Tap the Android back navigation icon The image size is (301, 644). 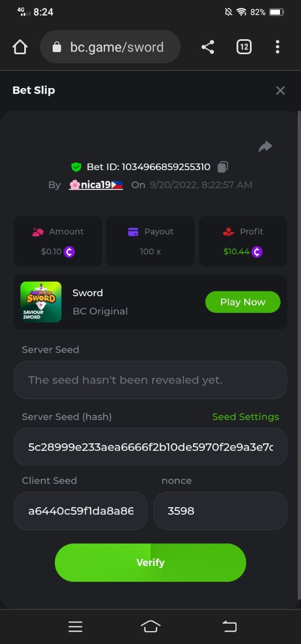click(230, 626)
